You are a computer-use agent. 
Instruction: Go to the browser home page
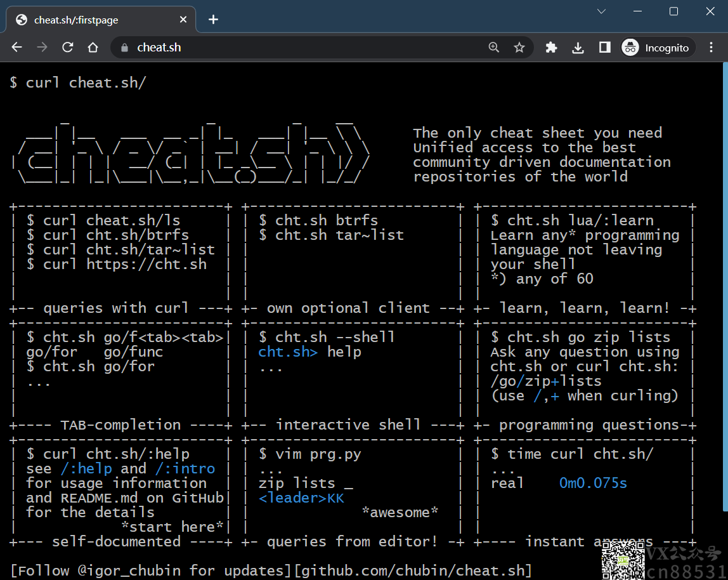93,48
